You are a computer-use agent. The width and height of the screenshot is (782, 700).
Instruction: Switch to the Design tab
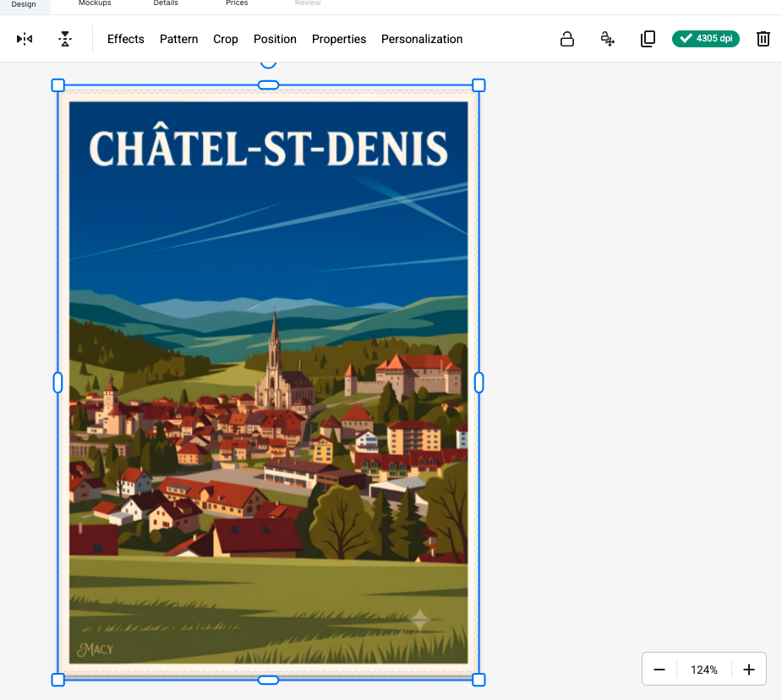pos(24,4)
